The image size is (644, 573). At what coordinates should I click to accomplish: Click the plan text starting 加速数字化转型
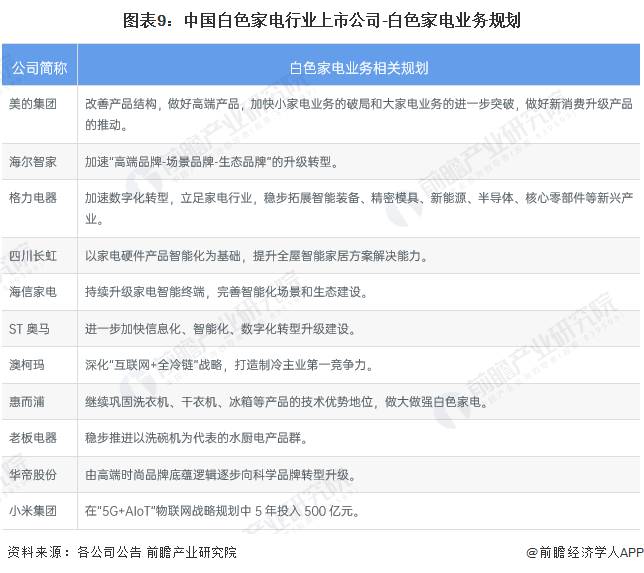pos(359,208)
